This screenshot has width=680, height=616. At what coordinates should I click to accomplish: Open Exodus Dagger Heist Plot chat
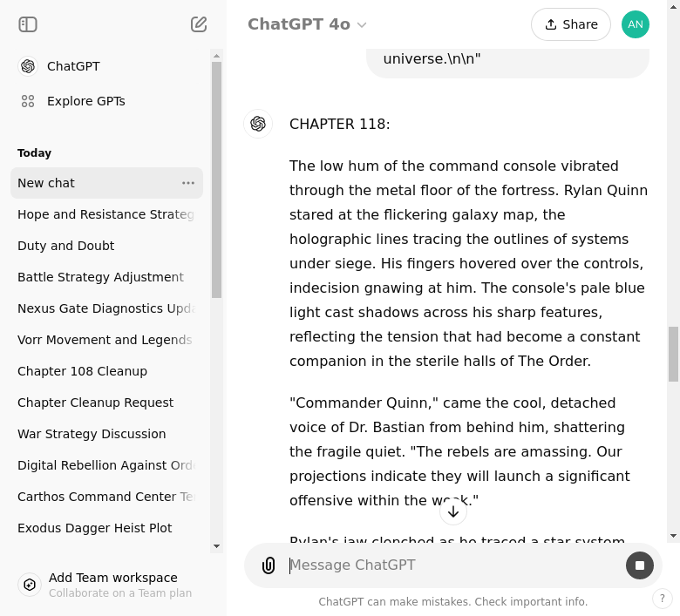[x=94, y=528]
